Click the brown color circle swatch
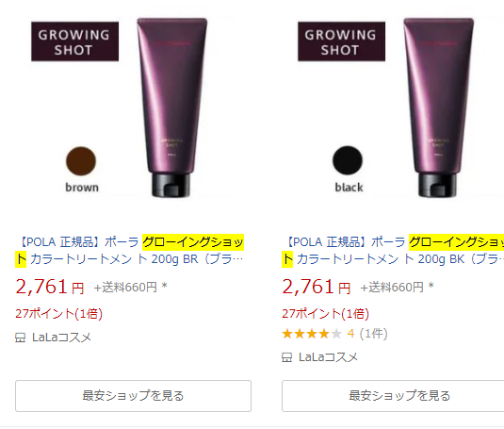Image resolution: width=504 pixels, height=429 pixels. click(x=81, y=161)
